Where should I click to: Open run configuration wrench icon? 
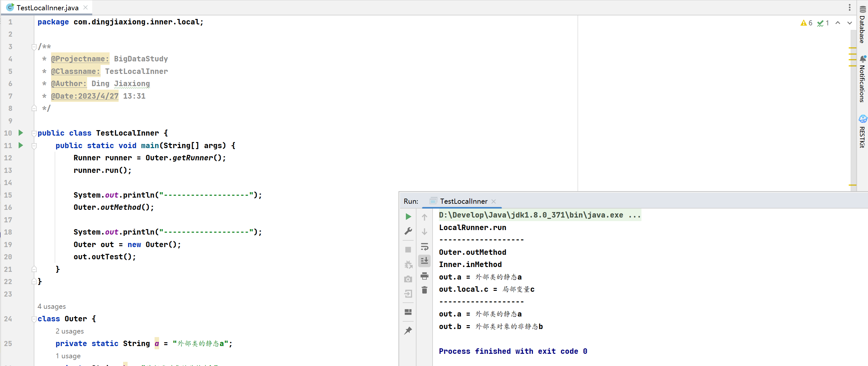coord(408,231)
